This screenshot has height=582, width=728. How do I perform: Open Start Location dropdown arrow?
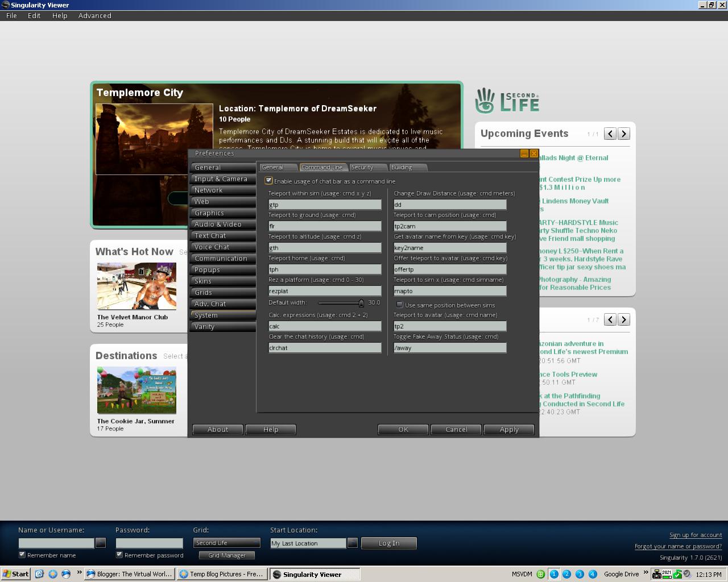coord(352,543)
